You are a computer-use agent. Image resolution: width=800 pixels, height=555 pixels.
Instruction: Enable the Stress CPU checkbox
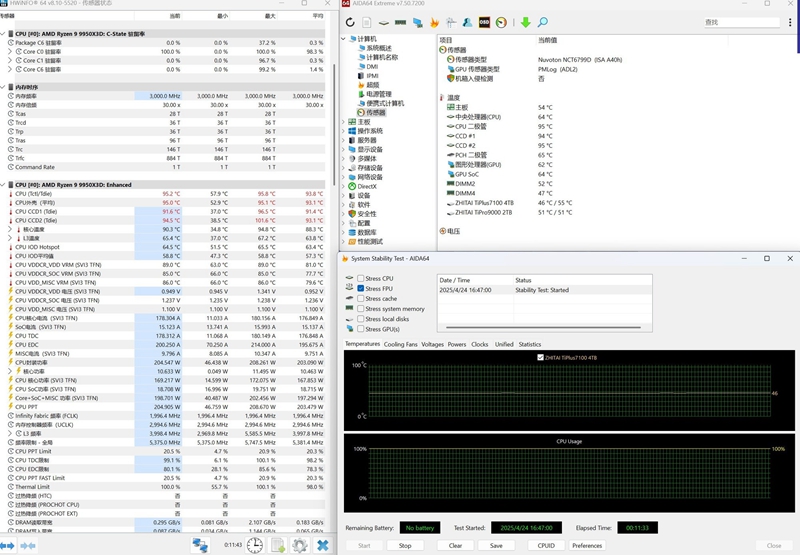pos(361,278)
